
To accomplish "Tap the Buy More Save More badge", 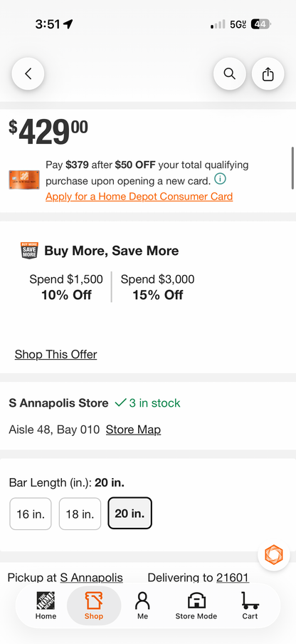I will tap(29, 250).
